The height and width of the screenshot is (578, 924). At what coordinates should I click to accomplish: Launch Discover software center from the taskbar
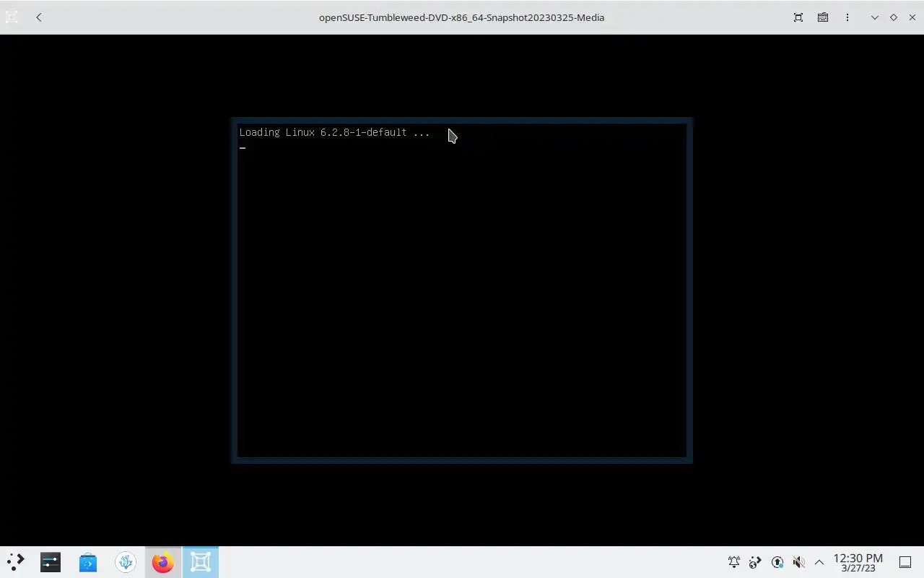click(x=88, y=562)
